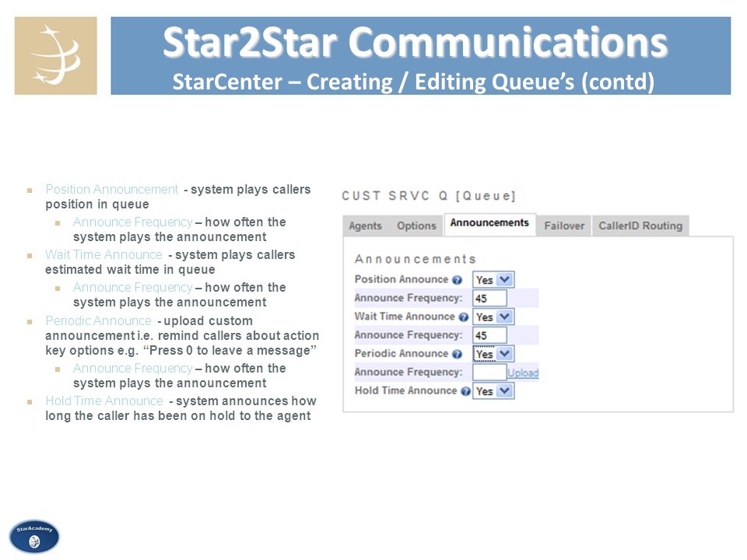Open the Periodic Announce Yes dropdown
This screenshot has height=560, width=747.
[493, 354]
